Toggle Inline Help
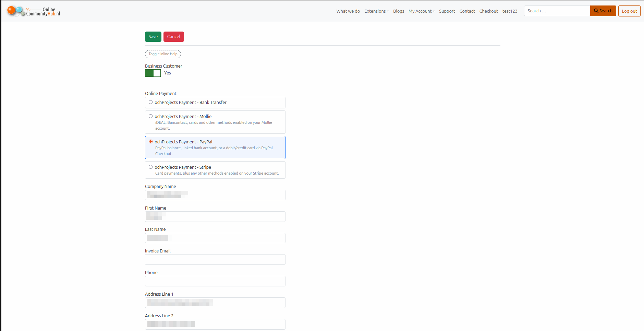644x331 pixels. (x=163, y=54)
